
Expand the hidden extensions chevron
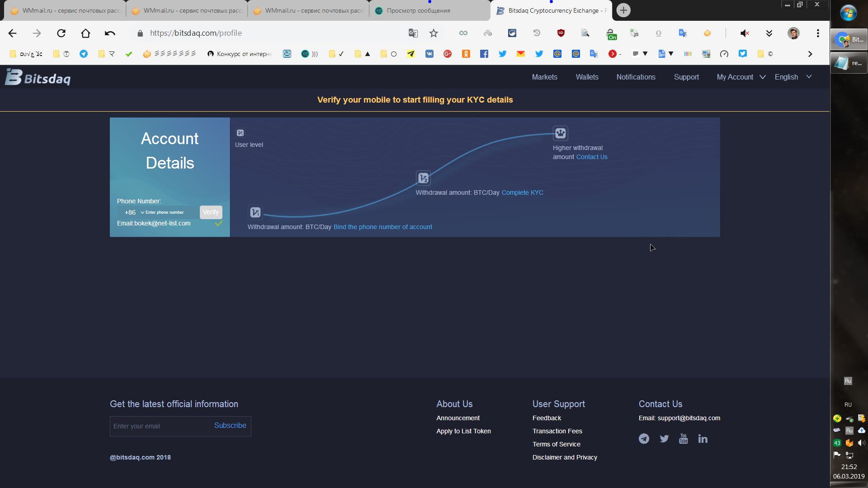pyautogui.click(x=769, y=33)
